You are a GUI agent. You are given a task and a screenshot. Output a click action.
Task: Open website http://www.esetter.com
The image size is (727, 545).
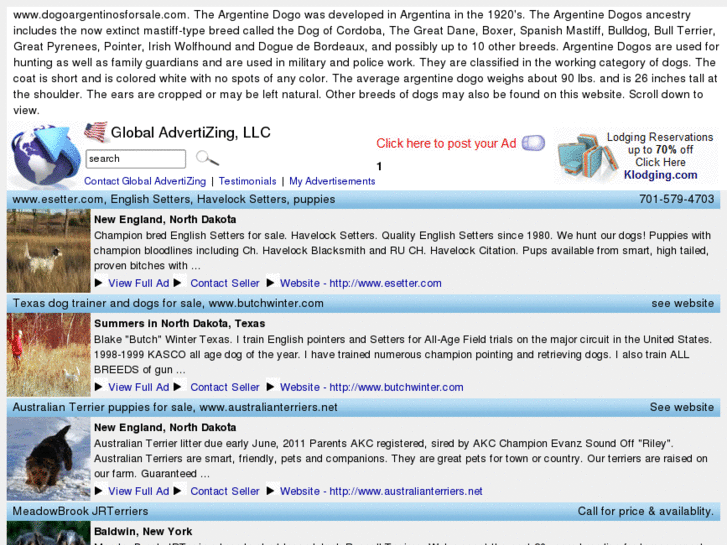[x=361, y=283]
